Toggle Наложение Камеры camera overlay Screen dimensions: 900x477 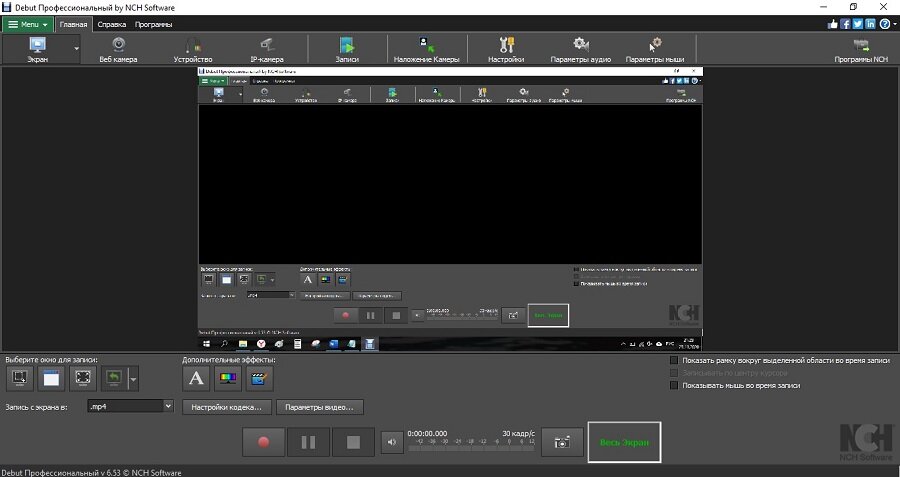pos(426,49)
